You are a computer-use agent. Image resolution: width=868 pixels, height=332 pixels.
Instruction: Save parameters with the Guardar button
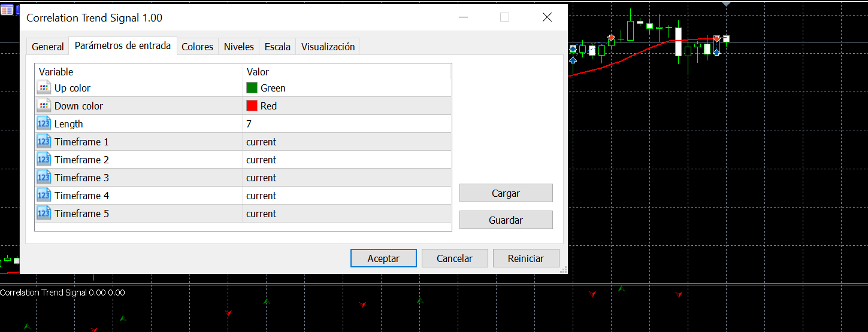506,220
